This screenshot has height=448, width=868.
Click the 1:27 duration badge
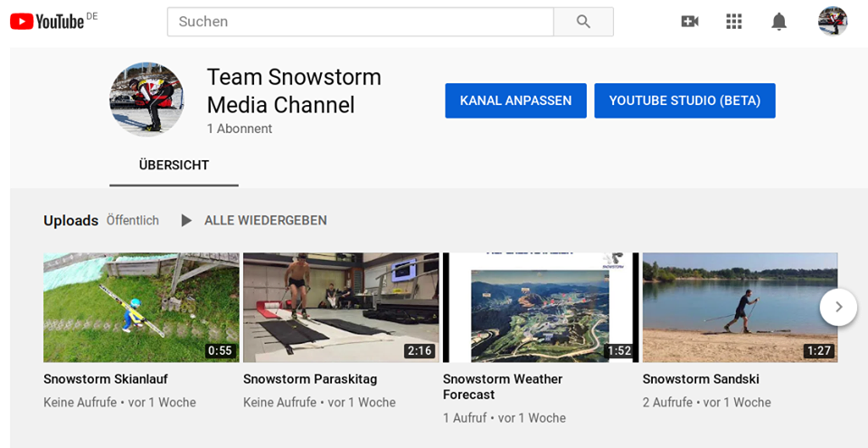pyautogui.click(x=819, y=351)
